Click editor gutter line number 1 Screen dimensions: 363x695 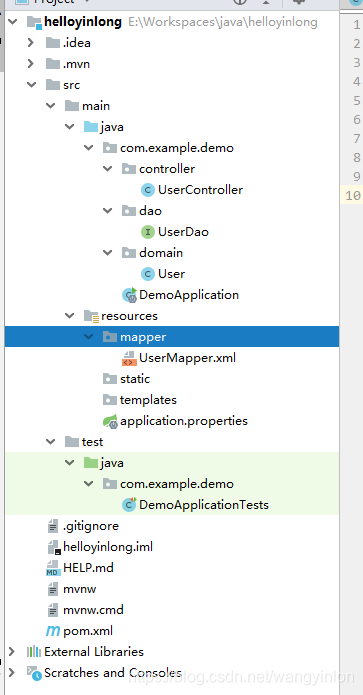tap(357, 25)
